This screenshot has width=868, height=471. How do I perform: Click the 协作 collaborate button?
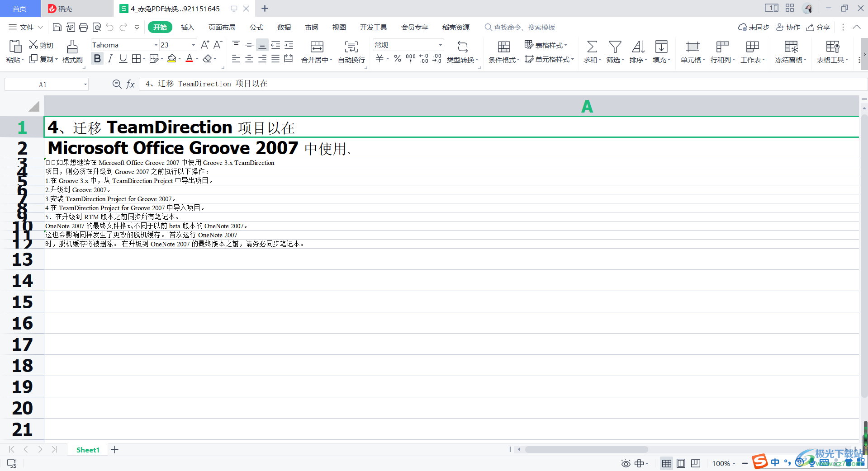788,27
